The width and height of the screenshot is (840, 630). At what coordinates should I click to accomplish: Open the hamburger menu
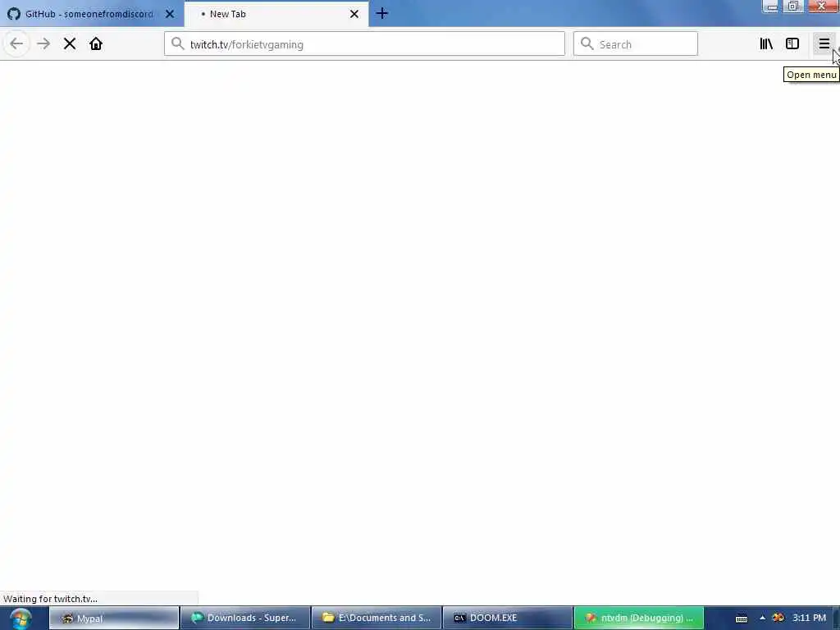coord(824,44)
